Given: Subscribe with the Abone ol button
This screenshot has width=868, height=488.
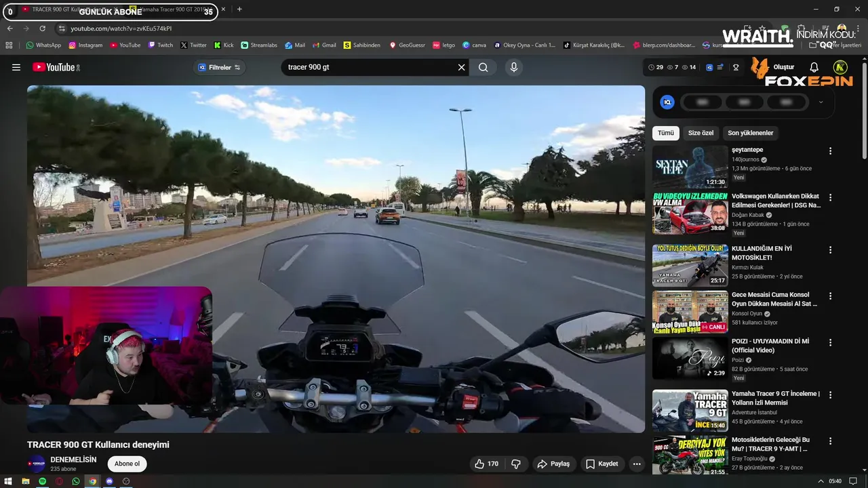Looking at the screenshot, I should coord(127,464).
